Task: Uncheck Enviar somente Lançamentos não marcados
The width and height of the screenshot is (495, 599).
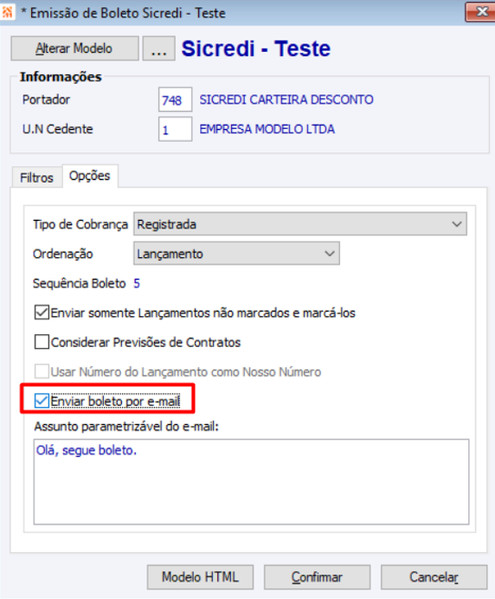Action: tap(42, 312)
